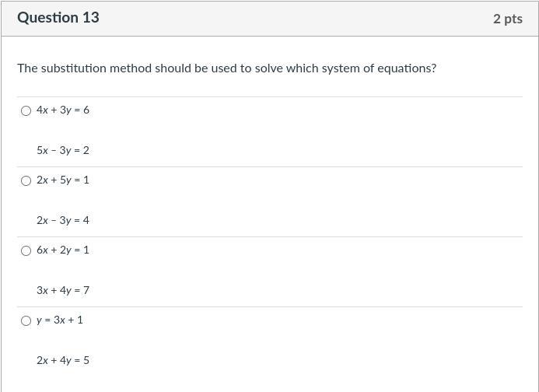
Task: Click the answer label '2x + 5y = 1'
Action: (x=63, y=180)
